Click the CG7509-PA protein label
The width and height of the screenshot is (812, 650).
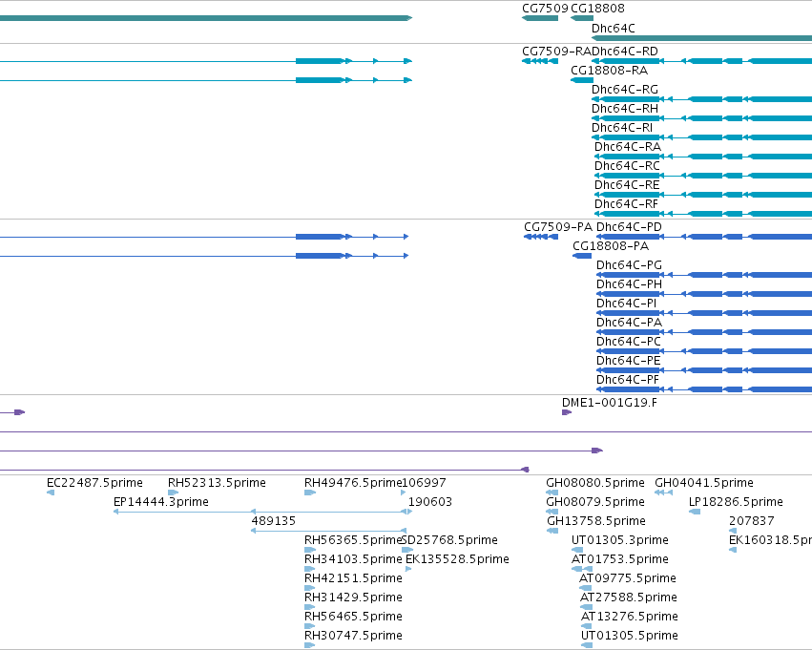[x=558, y=227]
